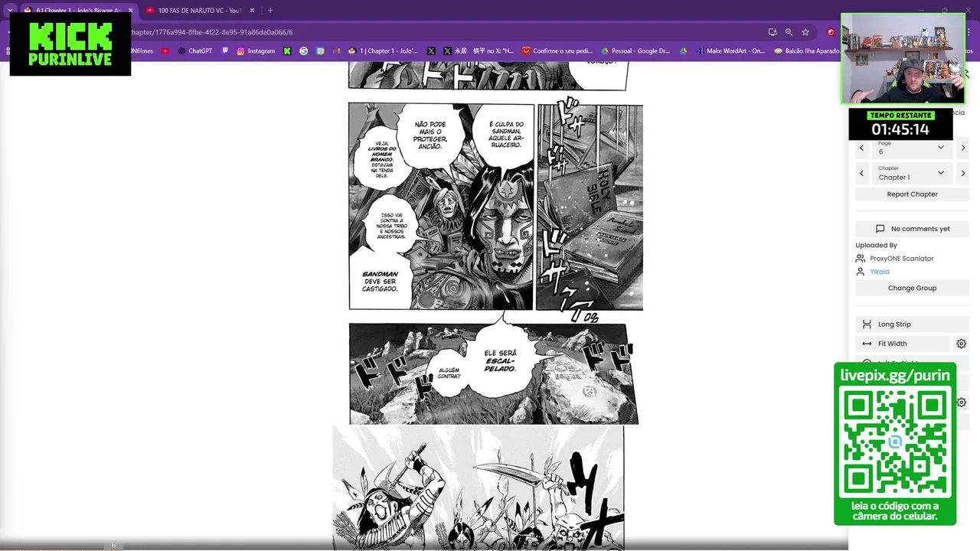Open the No comments yet section
The image size is (980, 551).
pyautogui.click(x=912, y=229)
